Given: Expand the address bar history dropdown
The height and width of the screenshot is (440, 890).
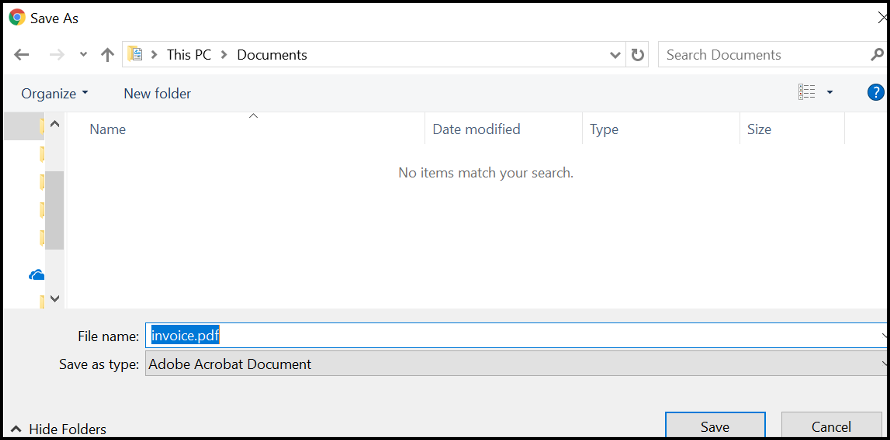Looking at the screenshot, I should click(615, 55).
